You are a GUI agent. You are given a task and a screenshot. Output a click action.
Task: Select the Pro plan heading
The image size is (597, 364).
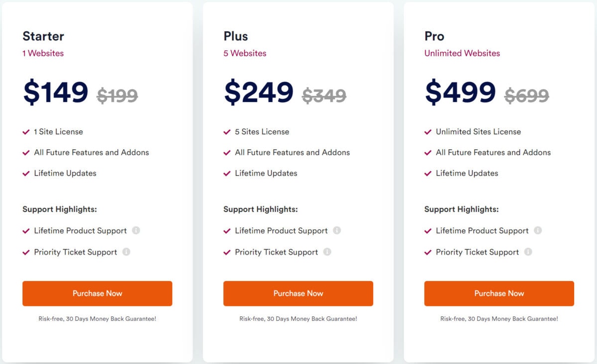[434, 36]
